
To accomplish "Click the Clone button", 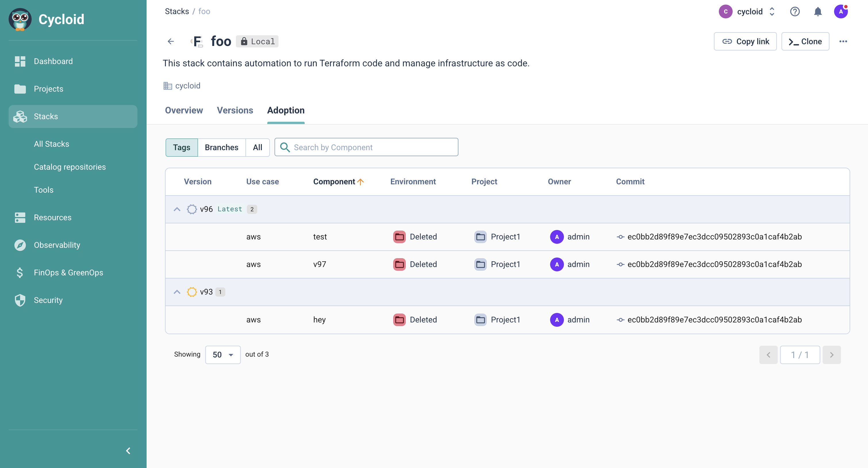I will [x=805, y=41].
